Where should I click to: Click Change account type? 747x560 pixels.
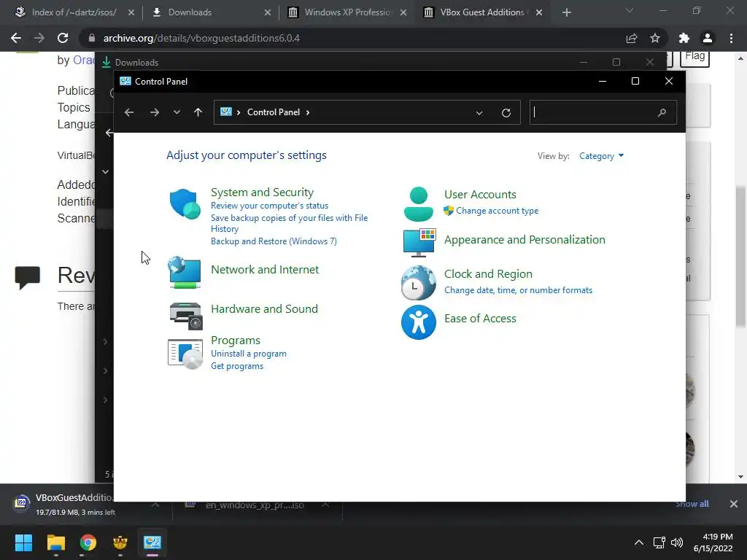coord(497,211)
